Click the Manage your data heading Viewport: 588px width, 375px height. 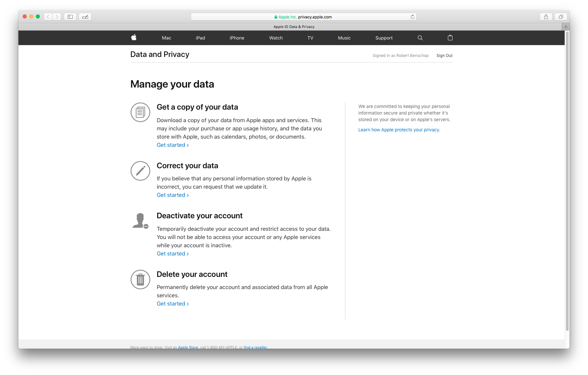point(172,84)
